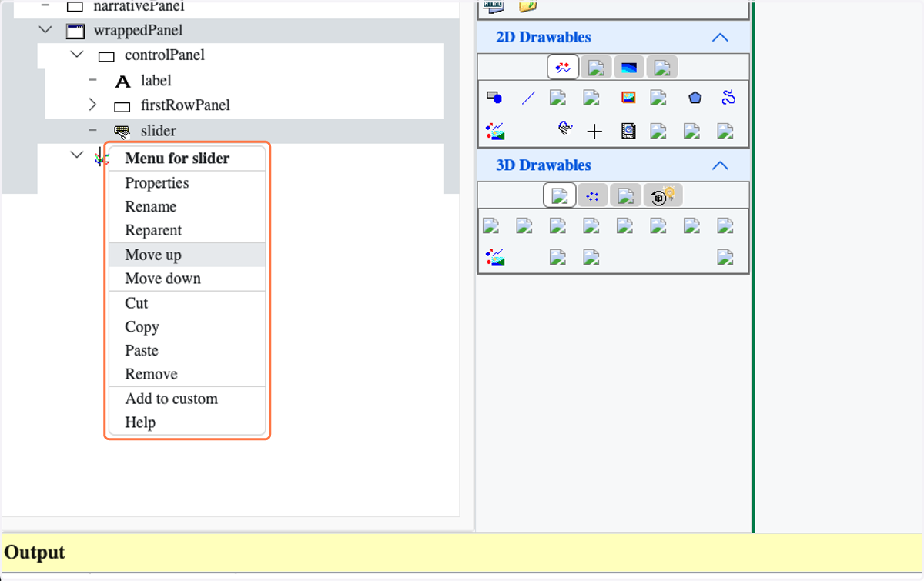Open the blue dots tab in 3D Drawables
Viewport: 924px width, 581px height.
pyautogui.click(x=592, y=196)
